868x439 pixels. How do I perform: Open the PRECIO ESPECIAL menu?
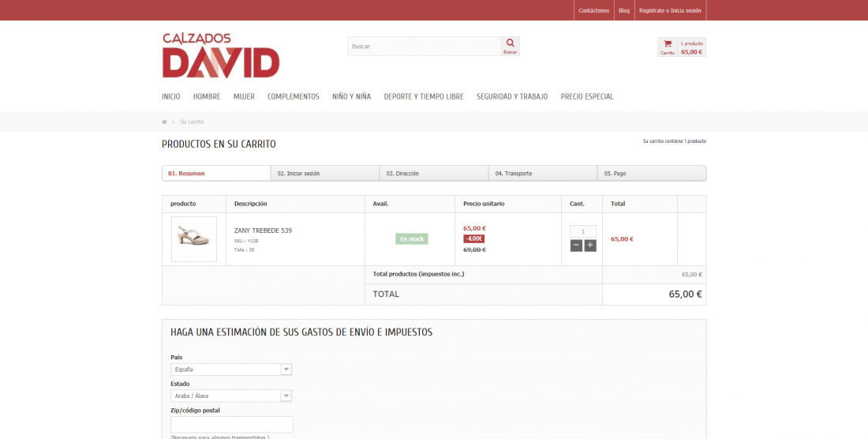pos(587,96)
